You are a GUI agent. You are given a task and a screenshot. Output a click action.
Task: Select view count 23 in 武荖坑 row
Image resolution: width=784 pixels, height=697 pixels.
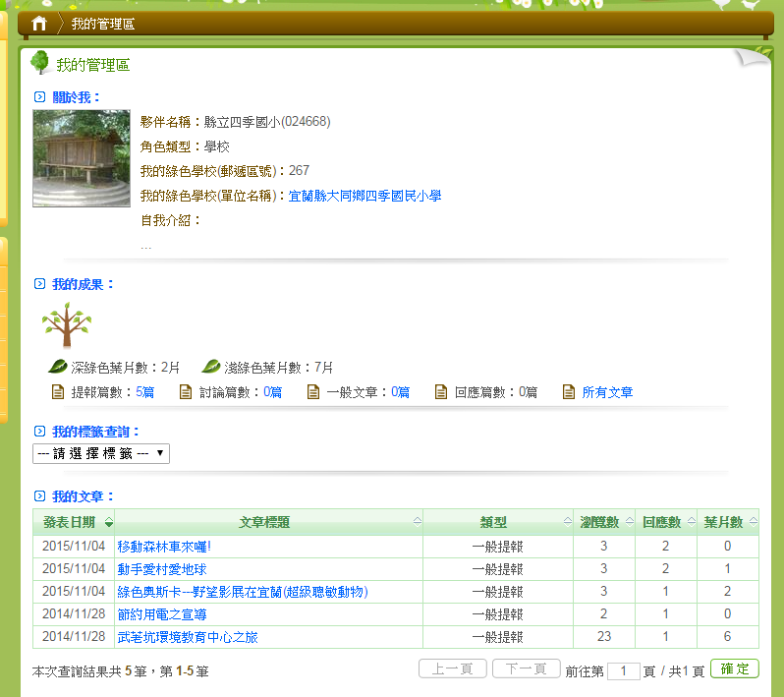[x=604, y=636]
